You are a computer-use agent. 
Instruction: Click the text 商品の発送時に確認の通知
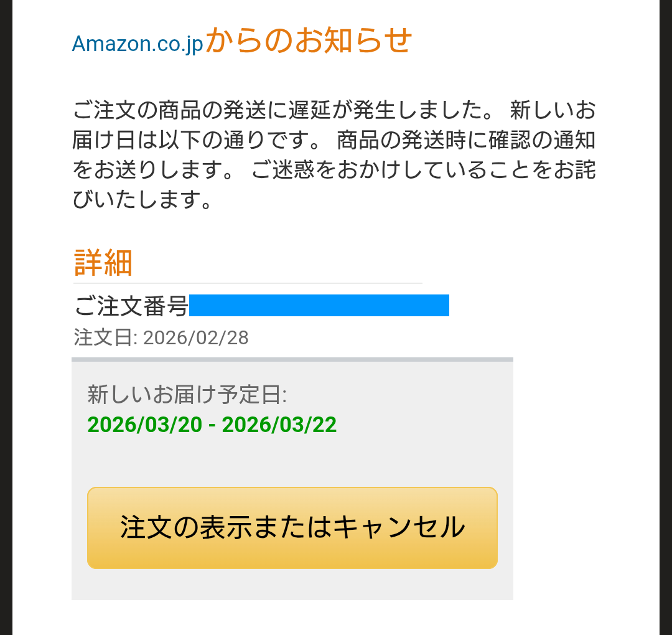click(x=466, y=141)
